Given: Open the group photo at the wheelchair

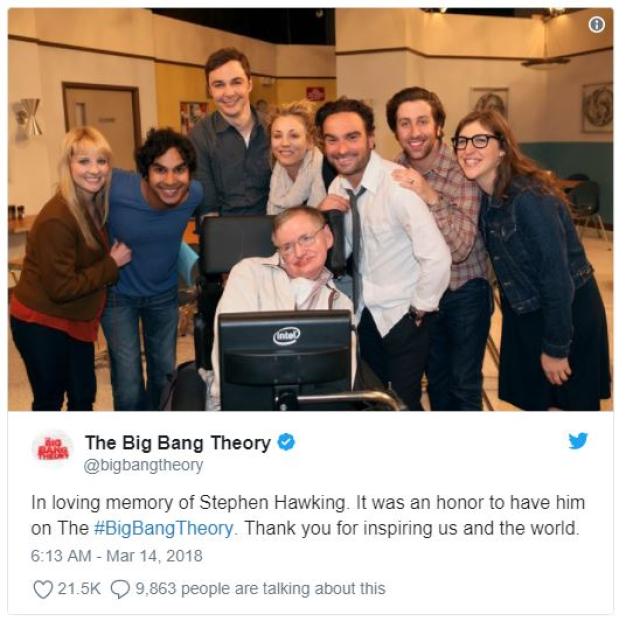Looking at the screenshot, I should [311, 210].
